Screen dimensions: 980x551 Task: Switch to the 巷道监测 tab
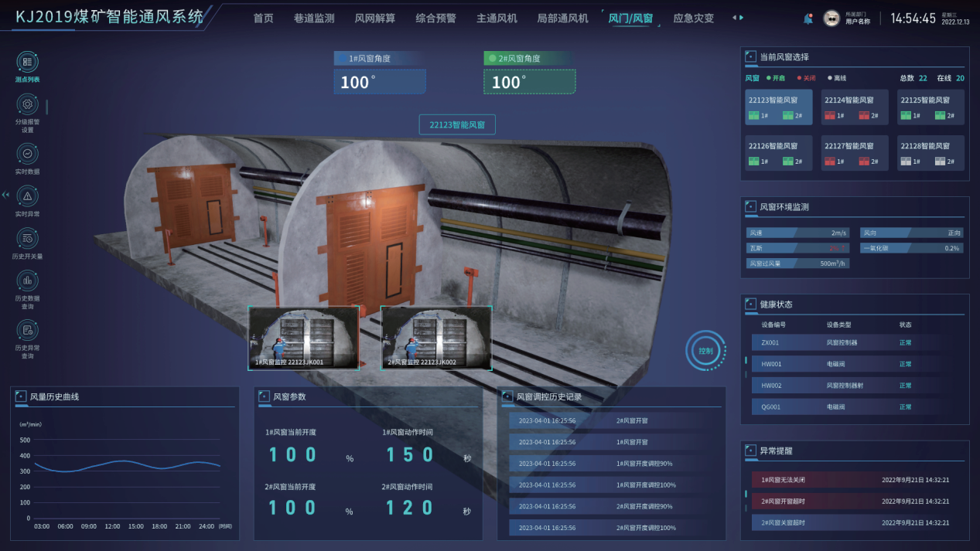pos(314,18)
